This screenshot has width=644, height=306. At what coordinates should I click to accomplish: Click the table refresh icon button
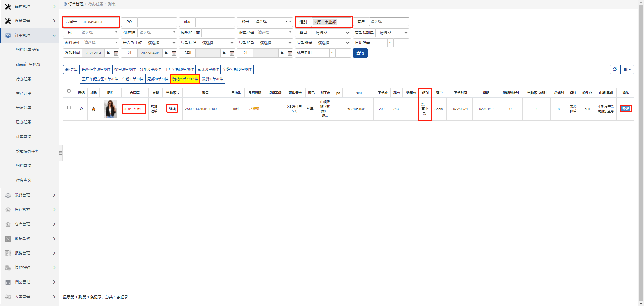(615, 69)
